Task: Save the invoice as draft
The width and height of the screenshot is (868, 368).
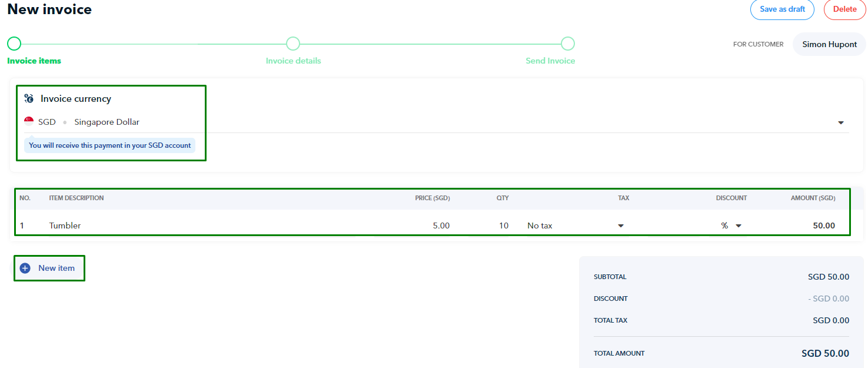Action: [x=782, y=9]
